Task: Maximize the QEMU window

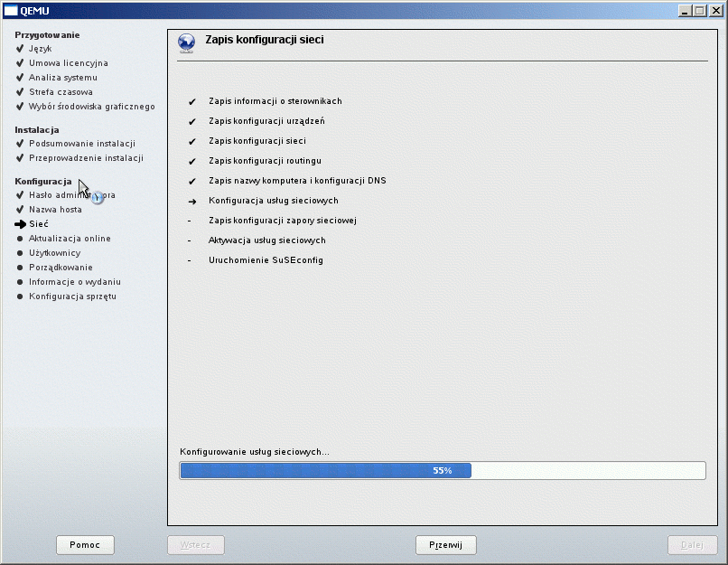Action: [x=700, y=10]
